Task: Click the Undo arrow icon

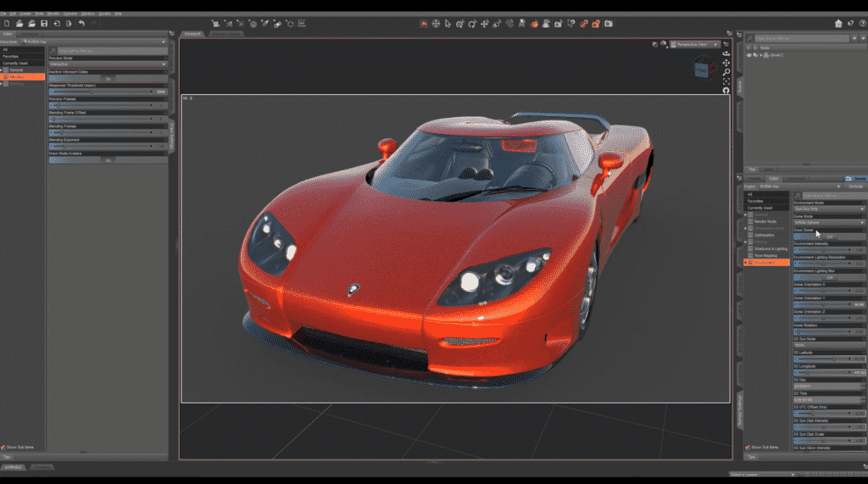Action: 81,24
